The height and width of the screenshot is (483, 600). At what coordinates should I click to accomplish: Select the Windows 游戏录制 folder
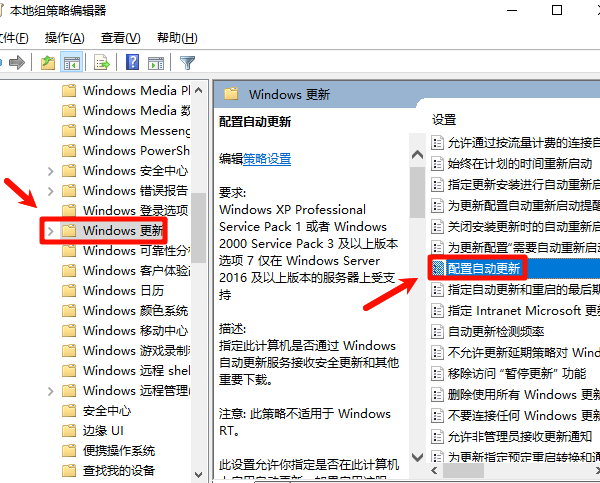(x=126, y=351)
